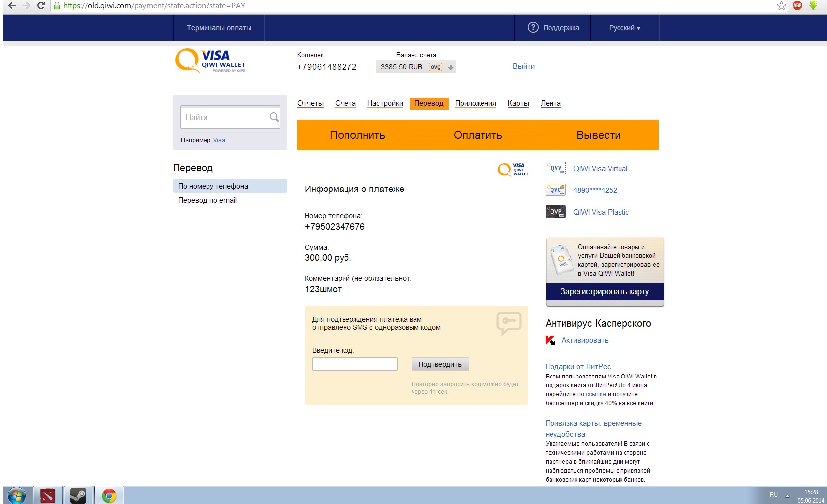Screen dimensions: 827x504
Task: Open the Отчеты tab
Action: coord(310,103)
